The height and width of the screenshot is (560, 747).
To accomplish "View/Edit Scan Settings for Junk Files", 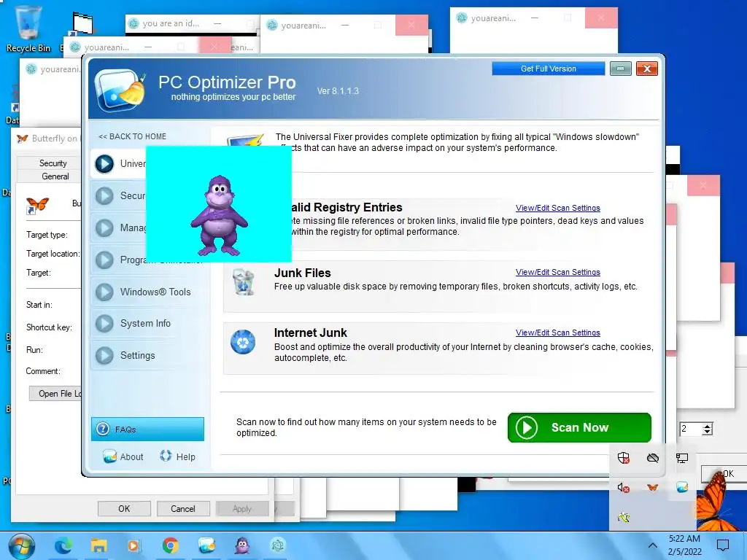I will click(x=558, y=273).
